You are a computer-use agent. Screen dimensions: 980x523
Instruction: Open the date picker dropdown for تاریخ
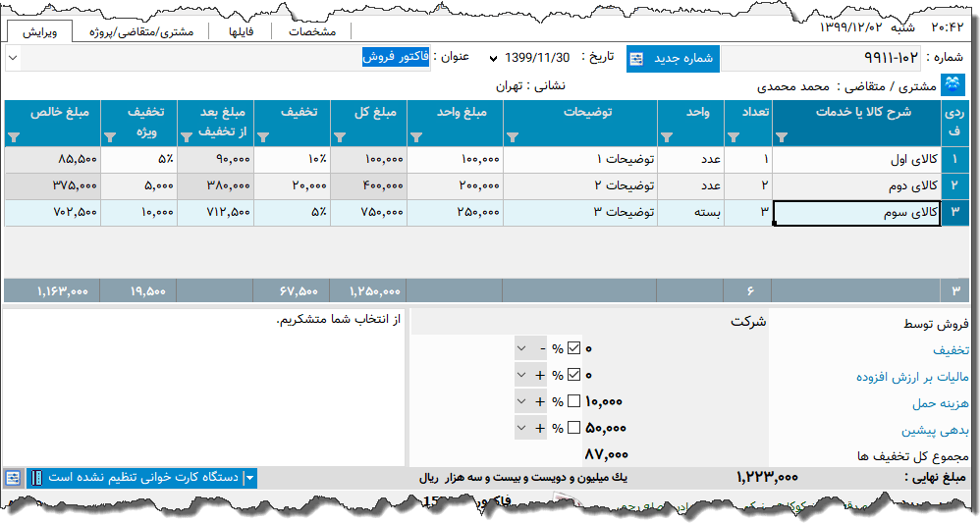[493, 59]
